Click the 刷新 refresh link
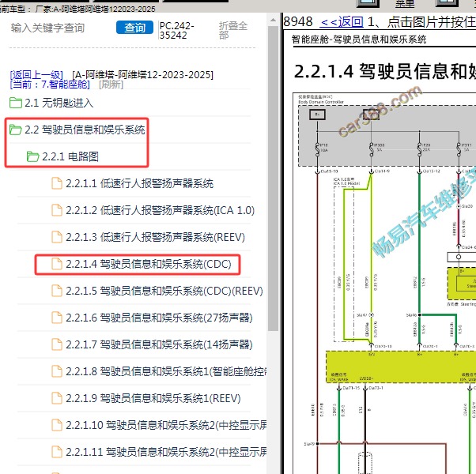The height and width of the screenshot is (474, 476). point(111,84)
